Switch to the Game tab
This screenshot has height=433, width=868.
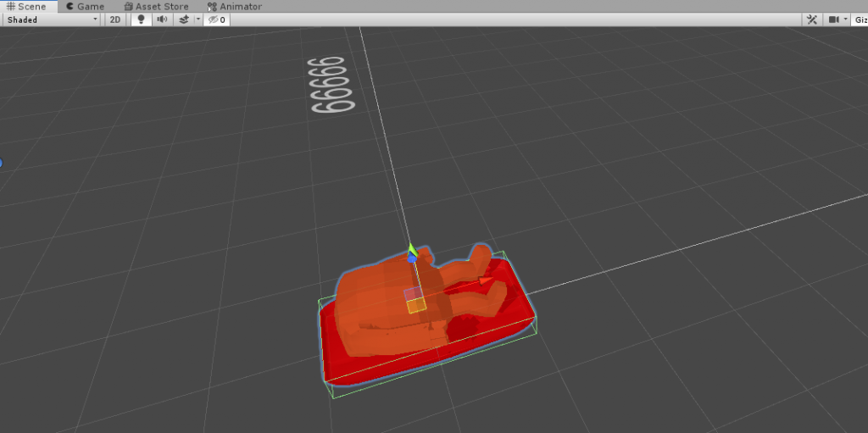point(85,6)
